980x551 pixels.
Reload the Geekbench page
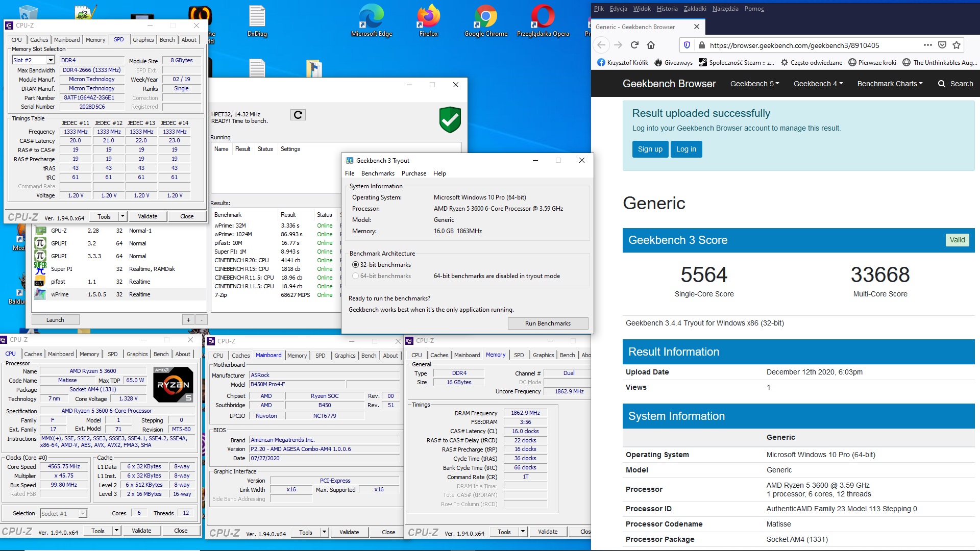pyautogui.click(x=634, y=45)
